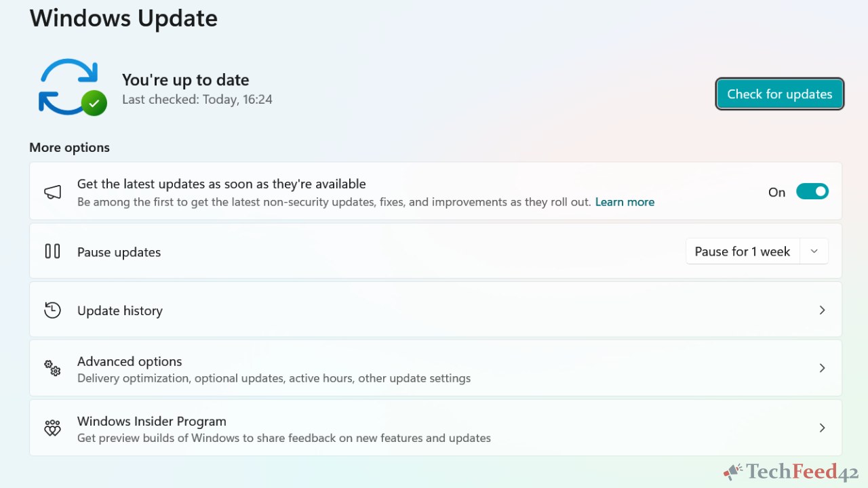
Task: Click the Windows Insider hearts icon
Action: click(52, 428)
